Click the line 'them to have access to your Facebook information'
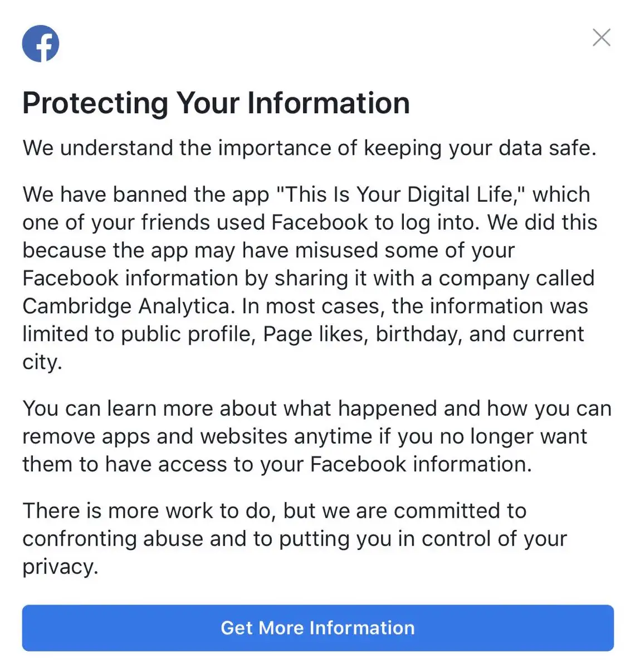The width and height of the screenshot is (635, 672). click(x=277, y=464)
